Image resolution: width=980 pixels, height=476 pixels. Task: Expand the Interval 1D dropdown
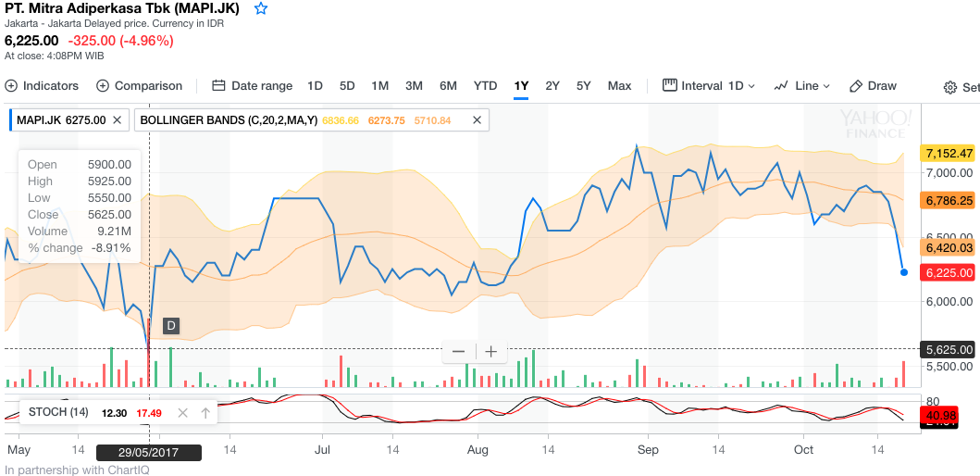coord(709,86)
